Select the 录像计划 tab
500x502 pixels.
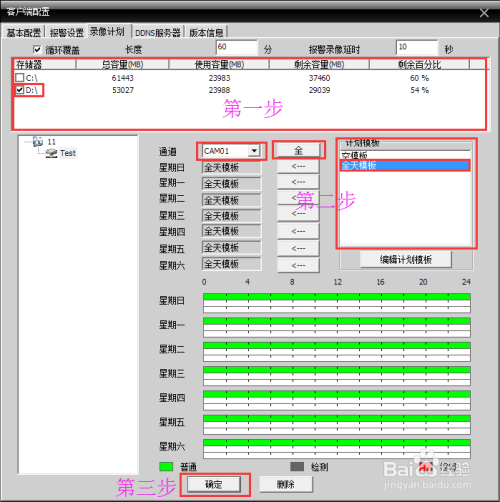[108, 32]
